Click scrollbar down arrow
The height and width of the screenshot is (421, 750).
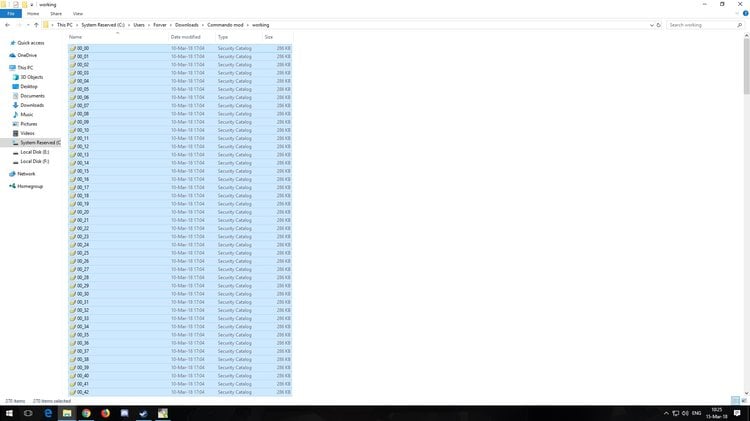[x=746, y=393]
